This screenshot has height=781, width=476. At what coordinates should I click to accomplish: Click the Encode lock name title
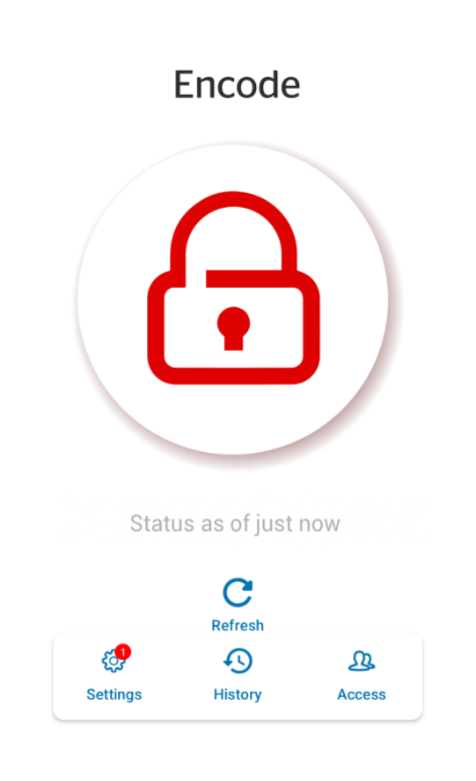237,85
